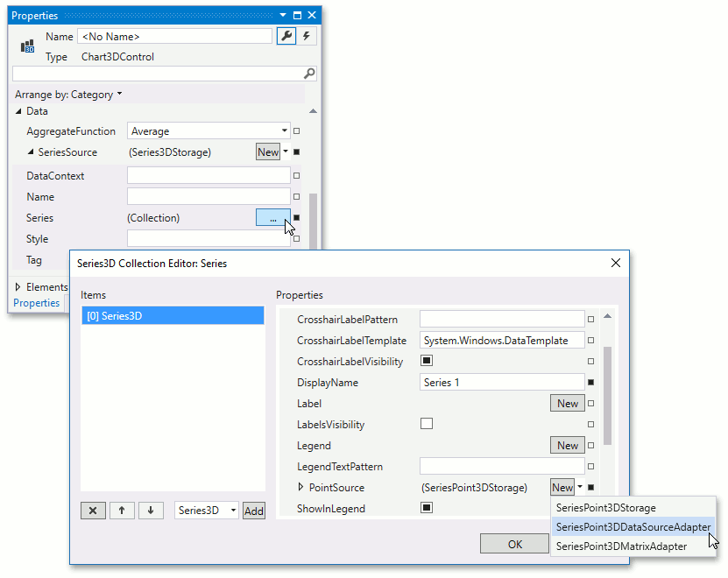The height and width of the screenshot is (578, 728).
Task: Click OK in the collection editor
Action: point(514,544)
